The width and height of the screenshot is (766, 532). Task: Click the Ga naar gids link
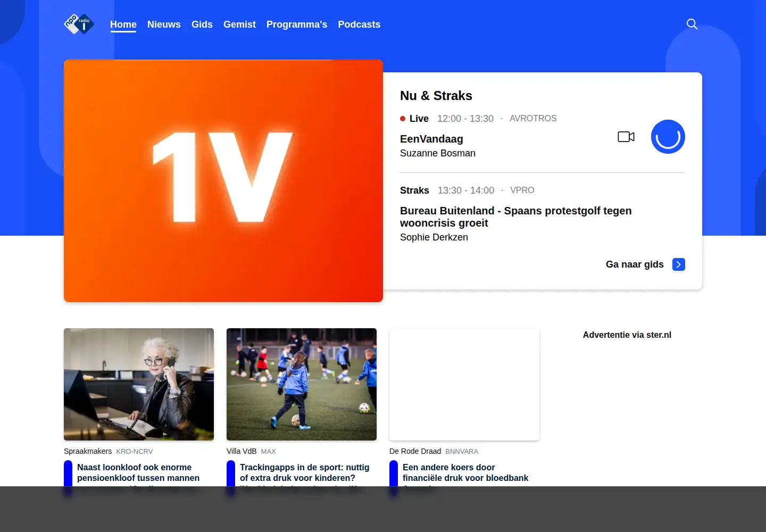[x=635, y=264]
